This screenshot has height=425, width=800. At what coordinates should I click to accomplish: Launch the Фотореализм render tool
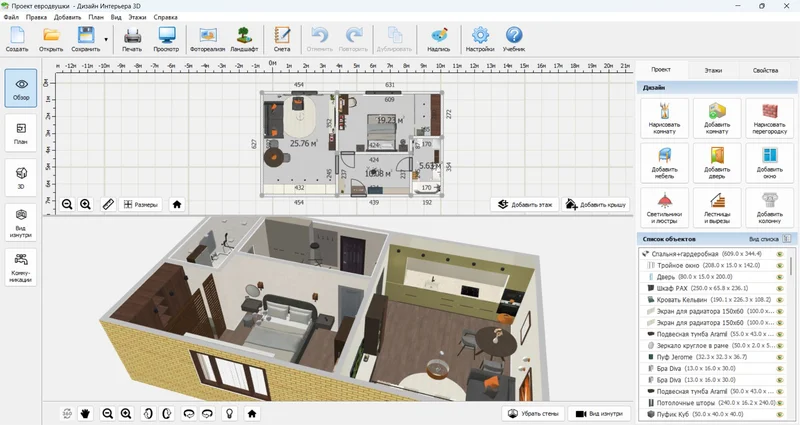208,36
